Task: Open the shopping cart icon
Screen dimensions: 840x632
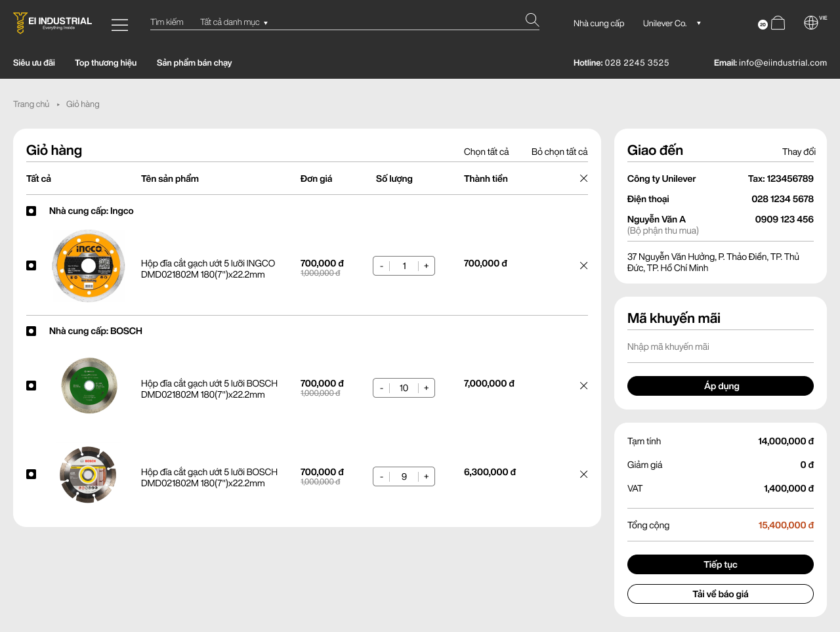Action: [778, 23]
